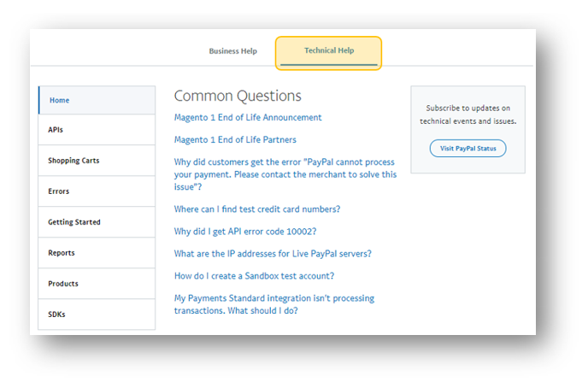Image resolution: width=588 pixels, height=388 pixels.
Task: Open Shopping Carts sidebar category
Action: pos(97,161)
